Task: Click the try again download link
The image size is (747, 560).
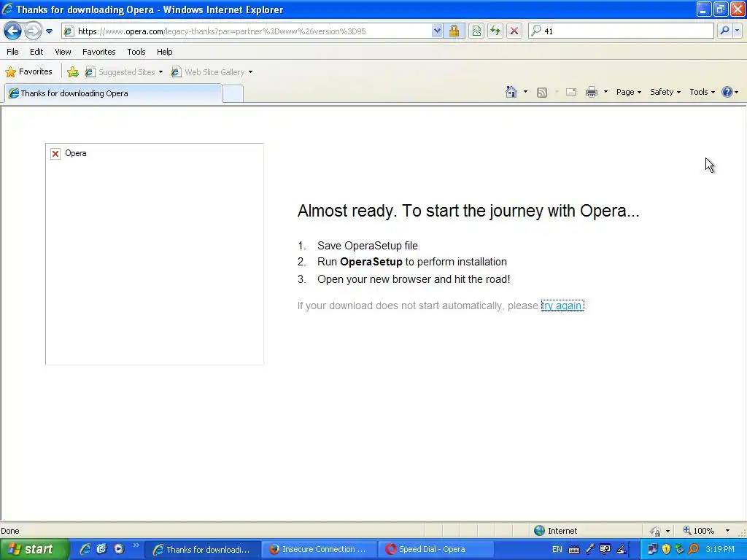Action: tap(562, 306)
